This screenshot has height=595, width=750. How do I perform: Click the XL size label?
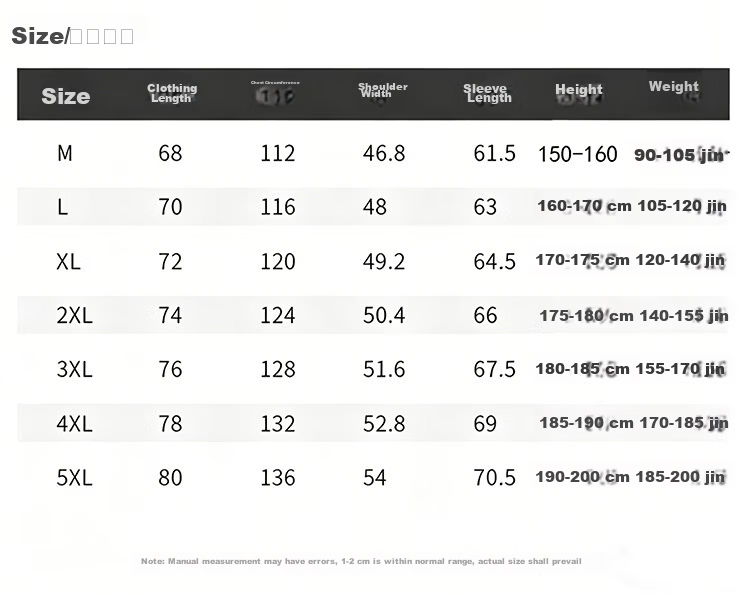(x=68, y=262)
